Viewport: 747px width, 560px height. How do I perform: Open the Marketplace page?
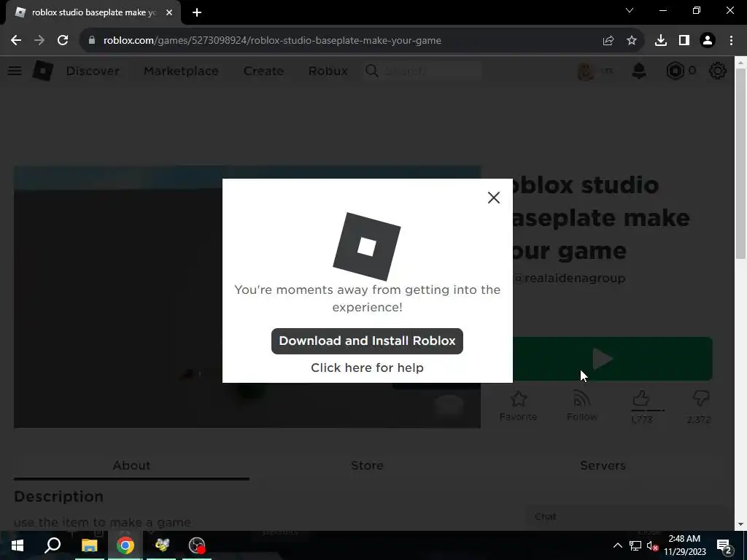[181, 71]
